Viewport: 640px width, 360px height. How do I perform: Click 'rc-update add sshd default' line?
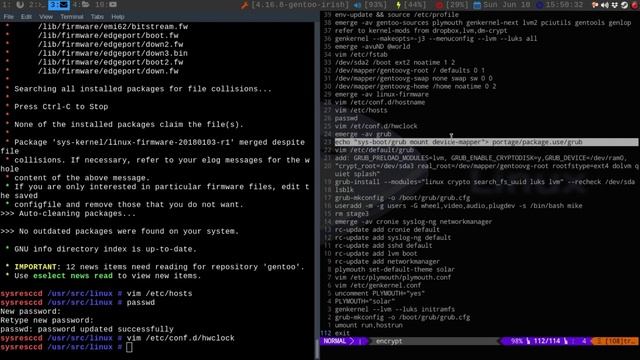pyautogui.click(x=383, y=246)
